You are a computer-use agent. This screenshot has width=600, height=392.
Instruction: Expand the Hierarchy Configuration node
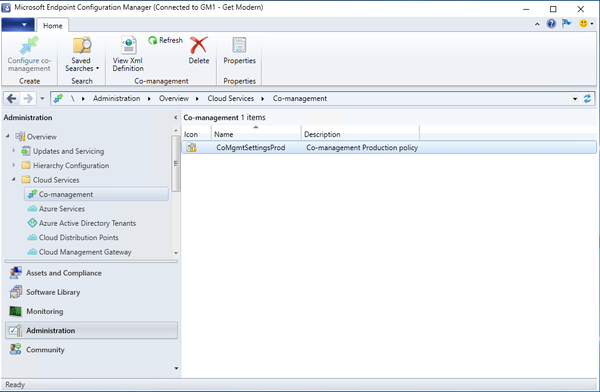[14, 165]
